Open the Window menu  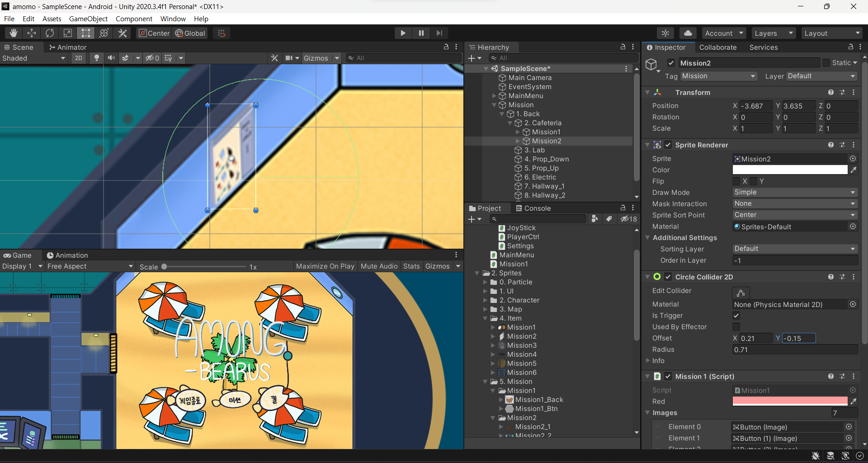pyautogui.click(x=173, y=19)
